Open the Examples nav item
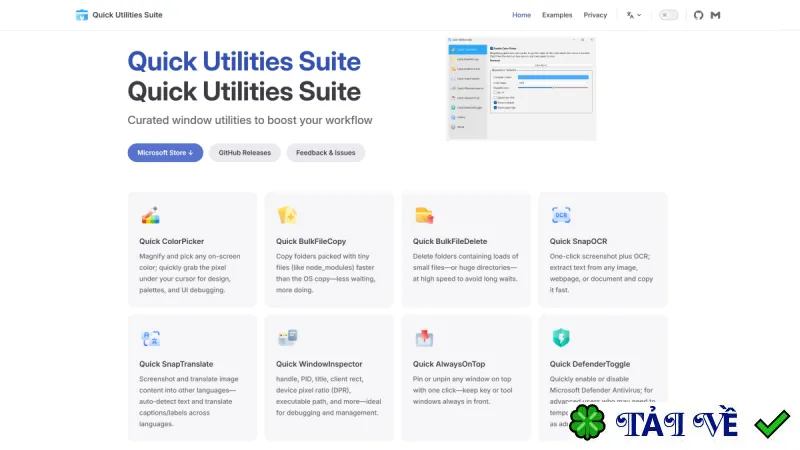The image size is (800, 450). point(557,15)
